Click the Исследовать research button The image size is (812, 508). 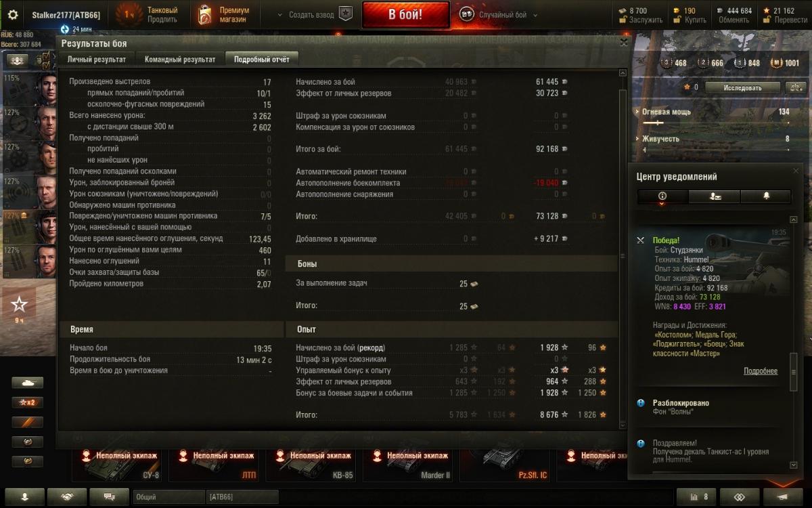743,87
